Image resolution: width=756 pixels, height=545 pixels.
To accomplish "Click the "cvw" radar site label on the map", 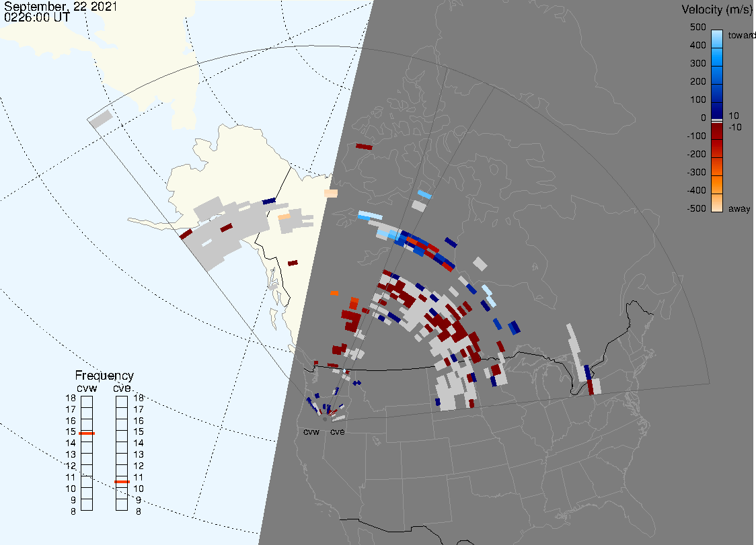I will (x=311, y=431).
